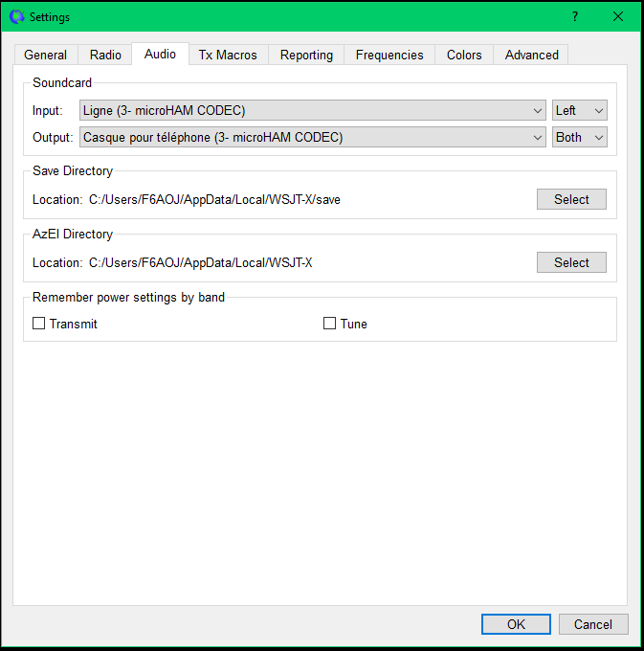Image resolution: width=644 pixels, height=651 pixels.
Task: Expand the Left input channel dropdown
Action: tap(580, 110)
